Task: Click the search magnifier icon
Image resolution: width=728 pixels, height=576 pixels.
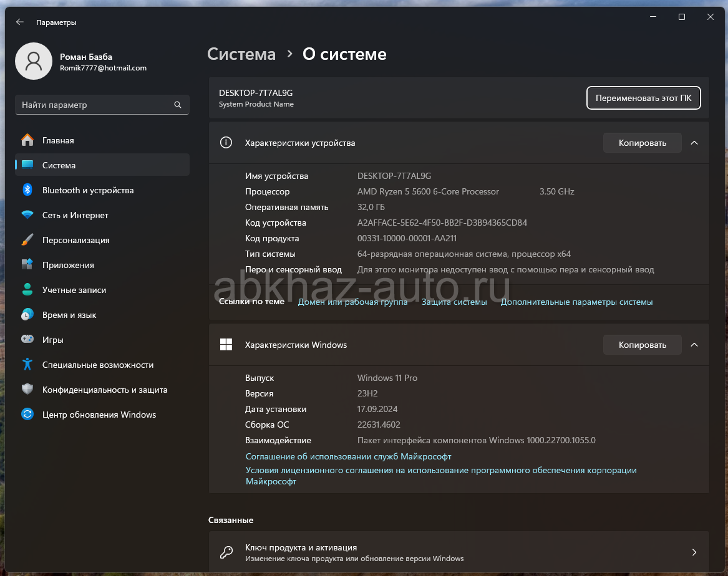Action: 177,105
